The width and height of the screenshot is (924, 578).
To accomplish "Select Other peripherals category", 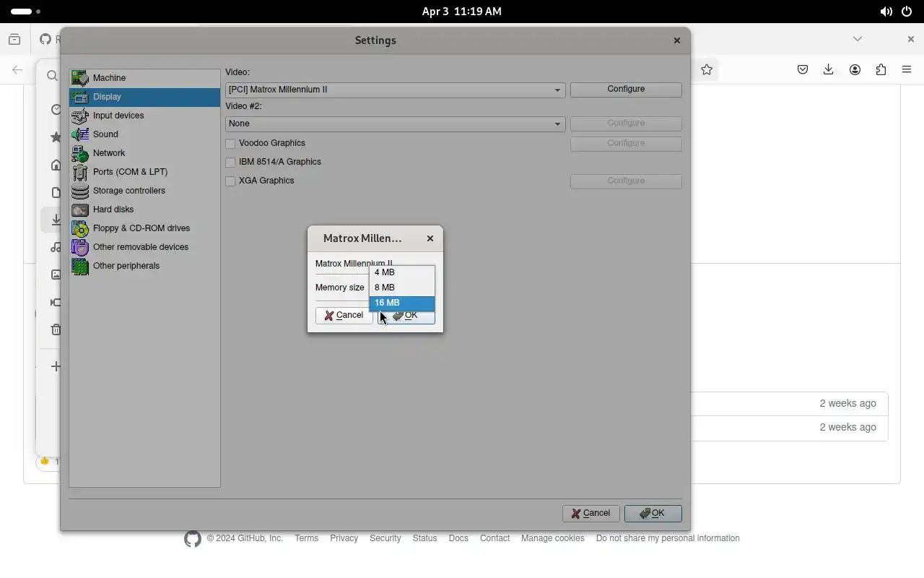I will (x=144, y=266).
